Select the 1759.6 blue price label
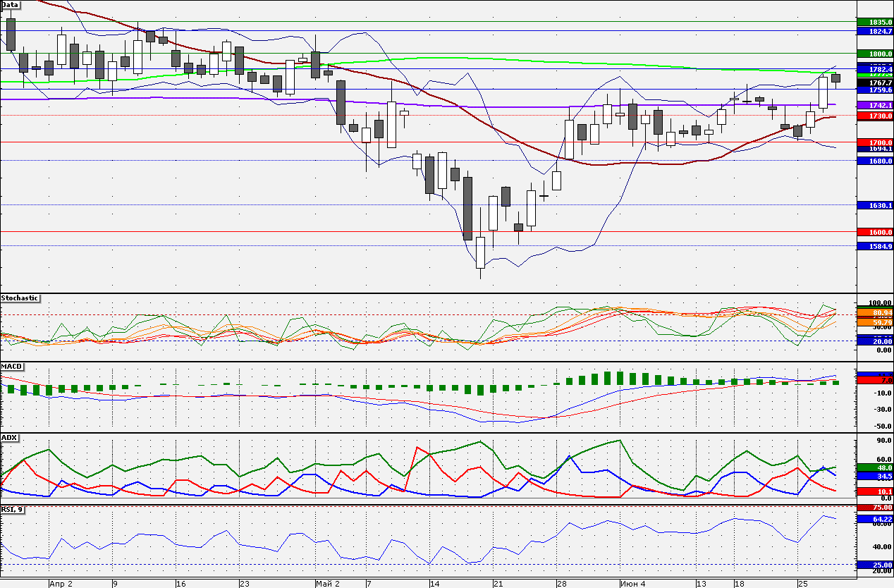Screen dimensions: 894x588 pos(875,90)
